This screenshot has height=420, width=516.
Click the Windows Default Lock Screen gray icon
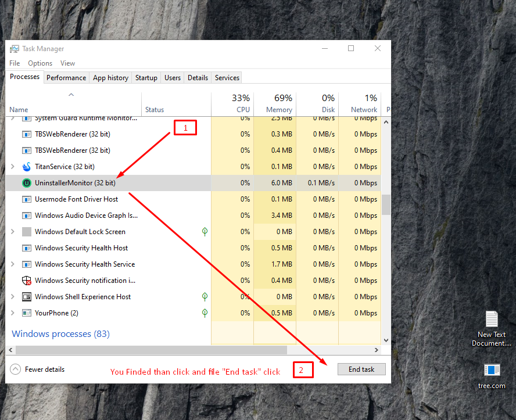[27, 232]
